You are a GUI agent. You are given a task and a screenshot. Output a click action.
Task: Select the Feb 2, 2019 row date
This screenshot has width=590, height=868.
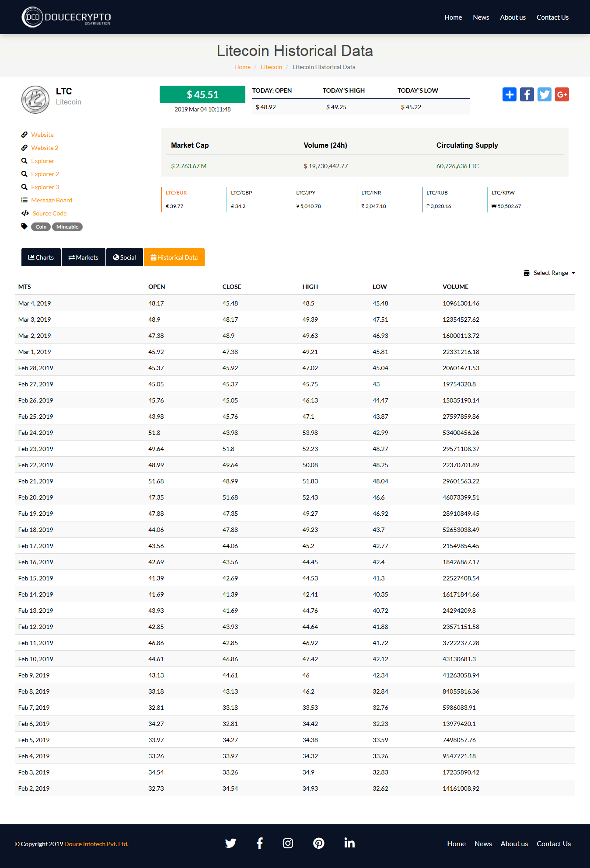pyautogui.click(x=34, y=788)
